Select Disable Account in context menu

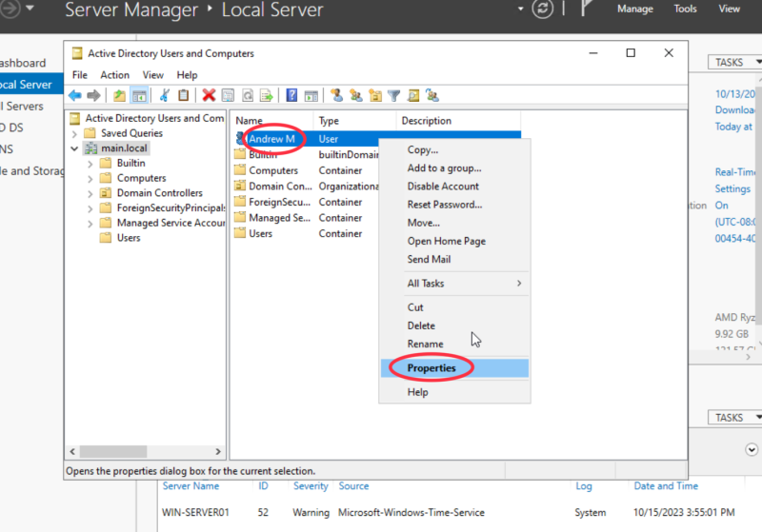click(x=443, y=187)
